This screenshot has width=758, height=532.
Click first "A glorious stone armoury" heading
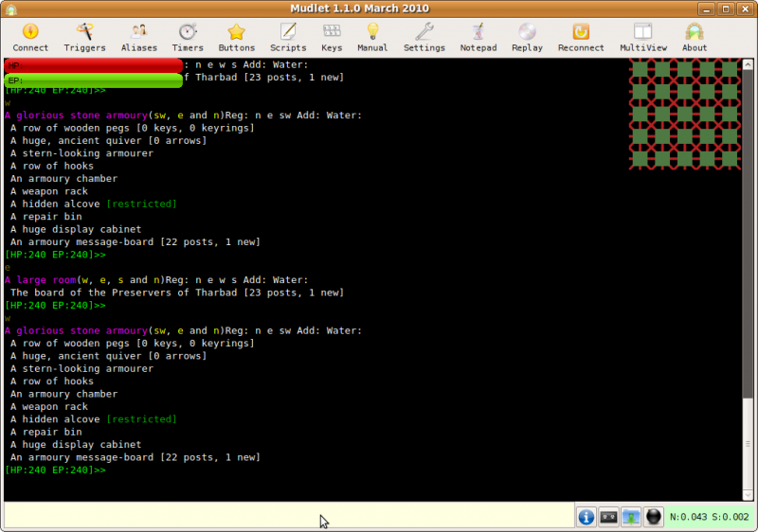76,115
